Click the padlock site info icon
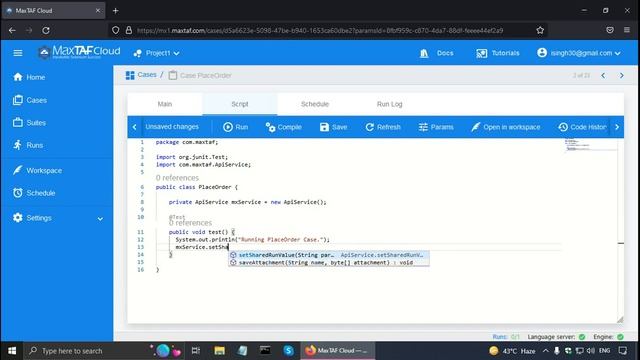 [129, 30]
